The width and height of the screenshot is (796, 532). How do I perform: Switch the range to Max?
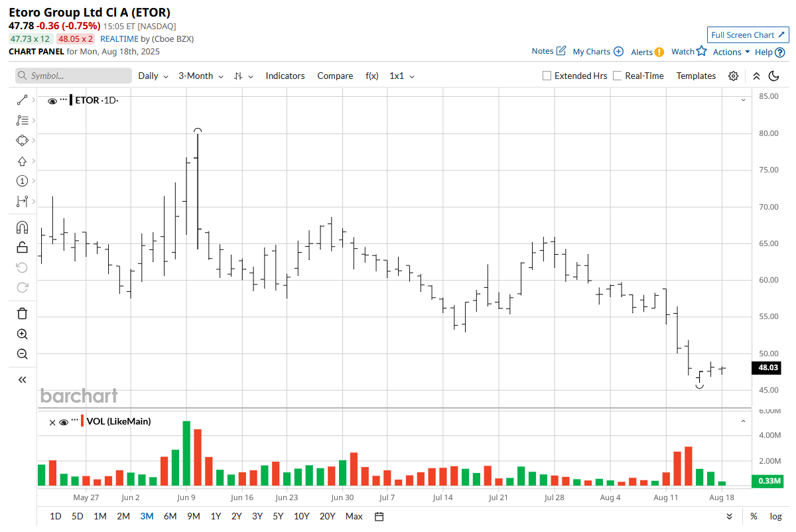[x=354, y=516]
